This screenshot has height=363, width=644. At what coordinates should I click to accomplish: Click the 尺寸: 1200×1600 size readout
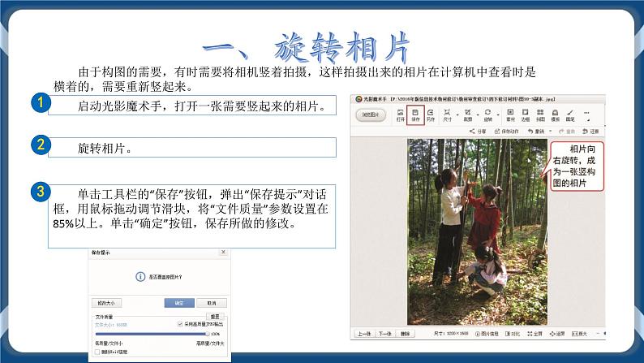(x=451, y=334)
